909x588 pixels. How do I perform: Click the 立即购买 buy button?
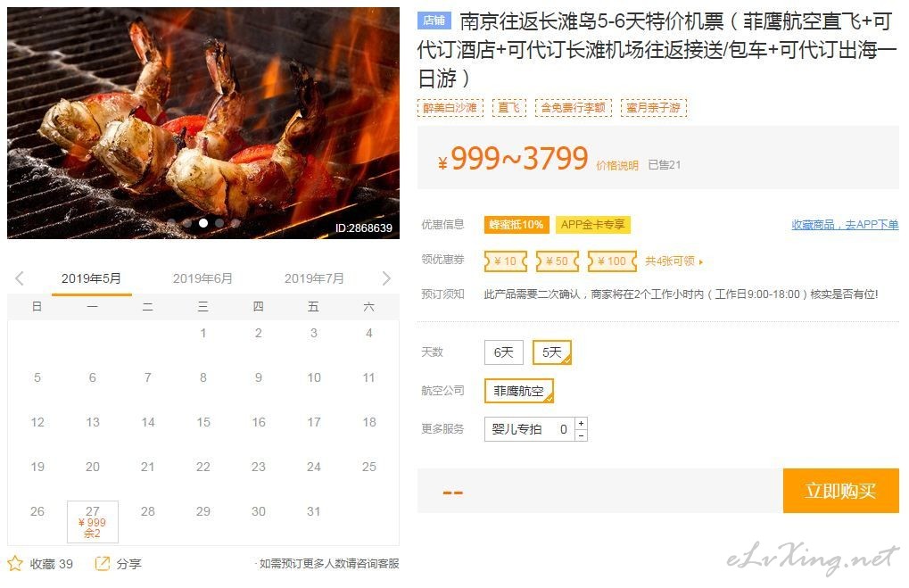pos(840,491)
